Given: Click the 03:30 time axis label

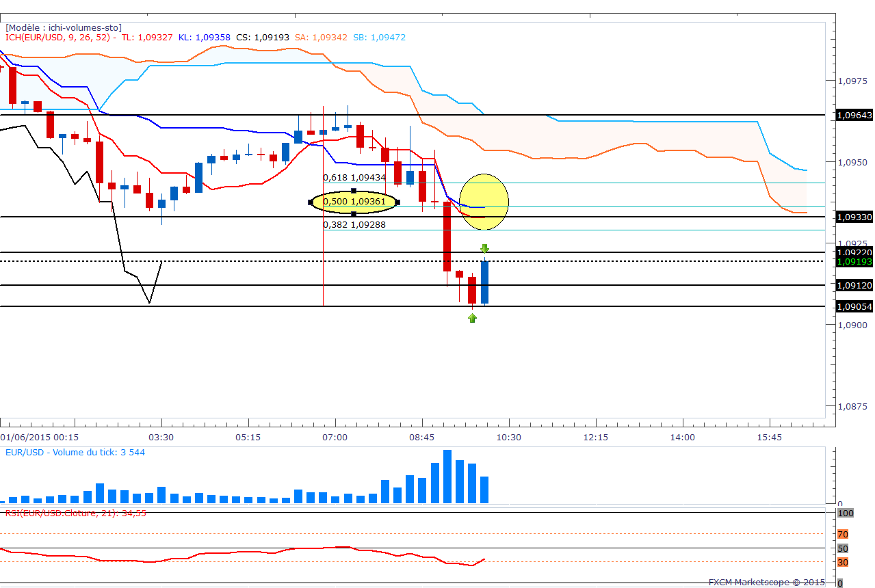Looking at the screenshot, I should pos(161,437).
